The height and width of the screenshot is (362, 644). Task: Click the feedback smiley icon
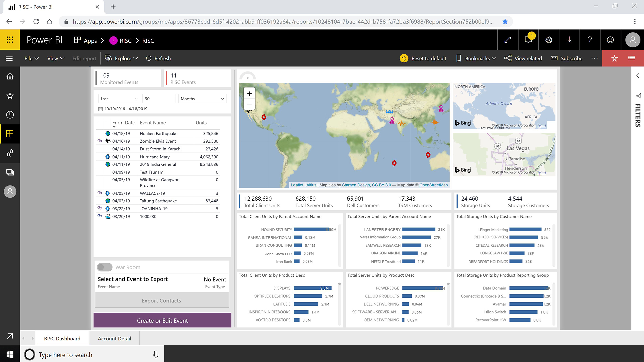[x=610, y=40]
